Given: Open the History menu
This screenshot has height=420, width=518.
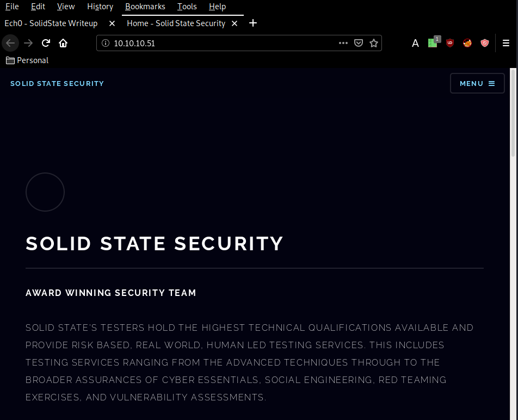Looking at the screenshot, I should pos(100,7).
